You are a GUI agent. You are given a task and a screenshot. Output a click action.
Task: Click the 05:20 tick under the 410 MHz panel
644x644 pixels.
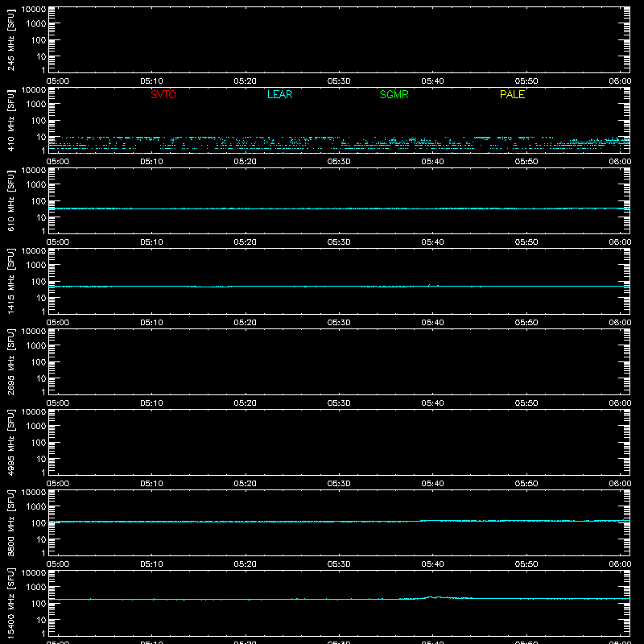[246, 162]
